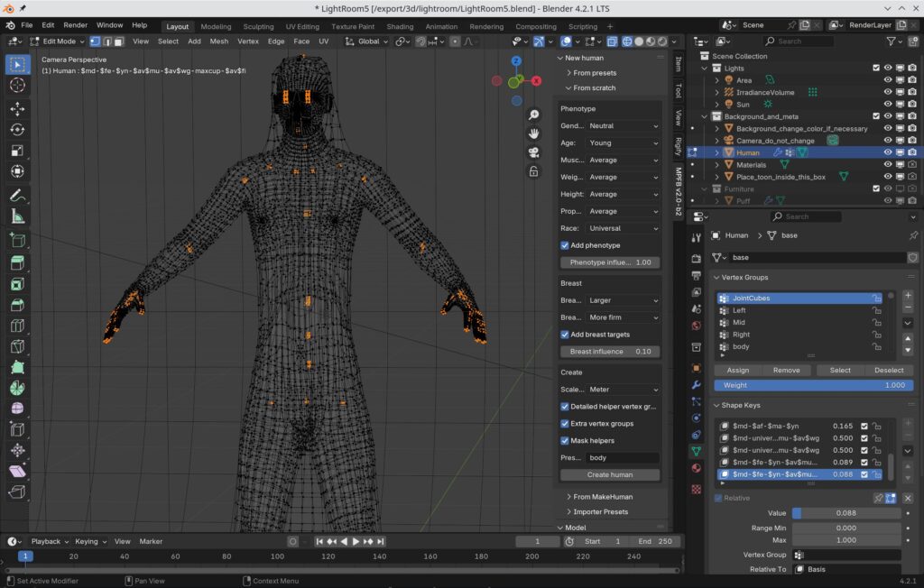Switch to wireframe viewport shading icon

point(627,41)
